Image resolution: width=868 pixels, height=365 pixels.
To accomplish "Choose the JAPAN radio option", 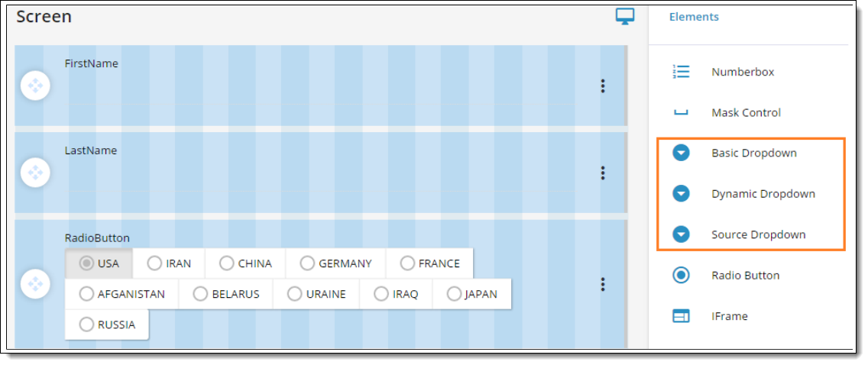I will (x=454, y=294).
